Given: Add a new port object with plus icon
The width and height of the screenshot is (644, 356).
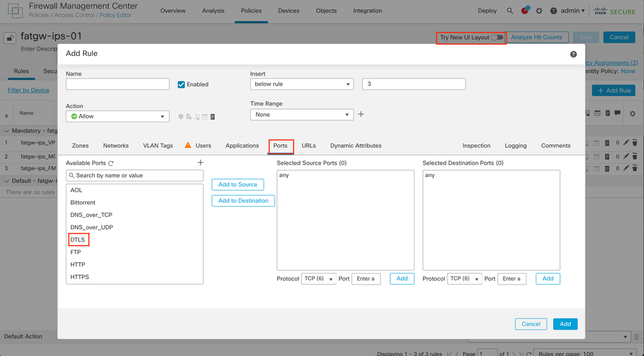Looking at the screenshot, I should 200,163.
